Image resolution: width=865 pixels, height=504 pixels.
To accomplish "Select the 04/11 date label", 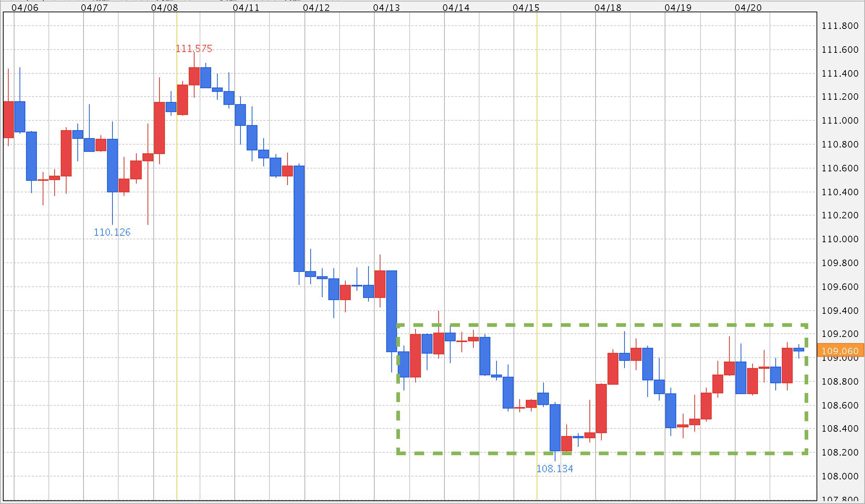I will 246,8.
